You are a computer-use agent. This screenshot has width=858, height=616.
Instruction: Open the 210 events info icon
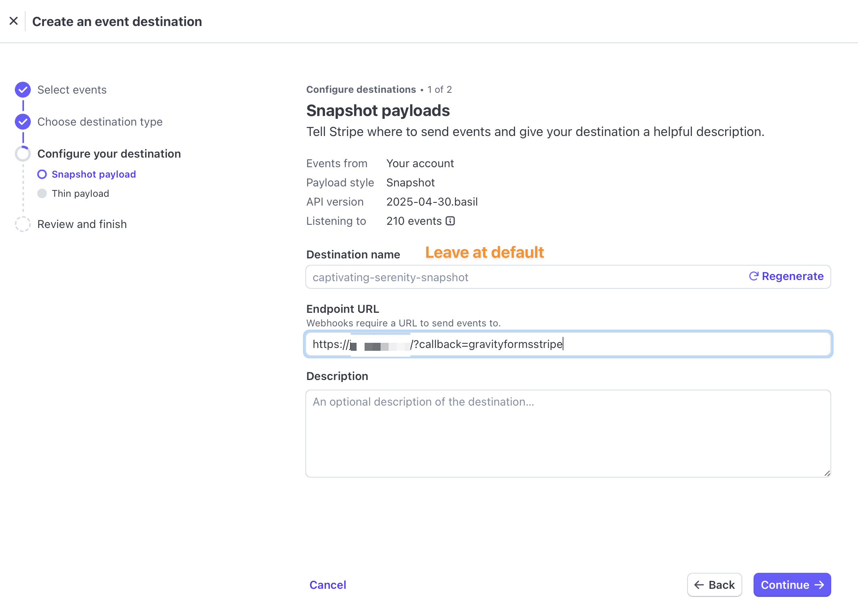click(x=450, y=221)
